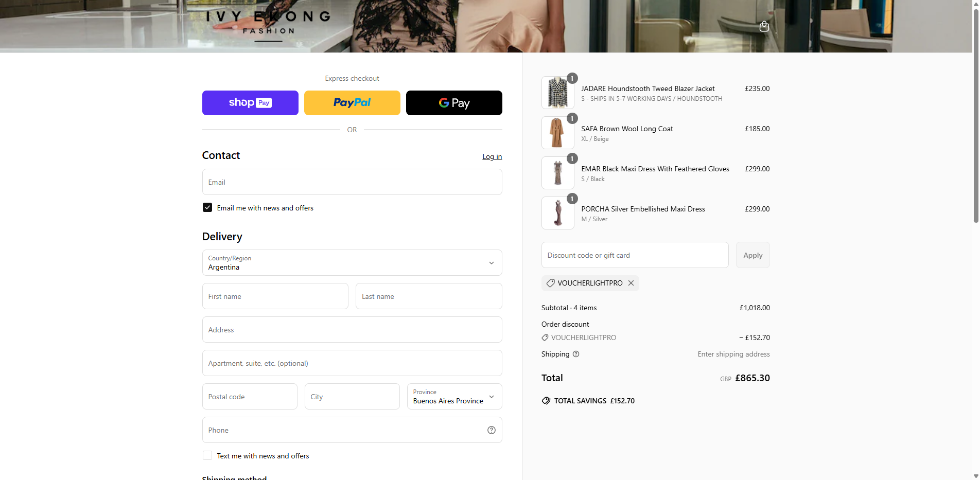Click the M / Silver variant text
The image size is (980, 480).
point(594,219)
